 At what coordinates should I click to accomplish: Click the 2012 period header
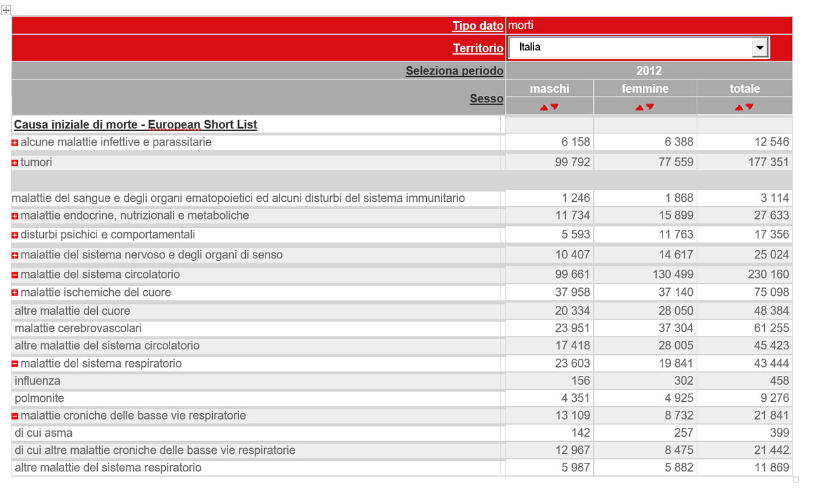pyautogui.click(x=649, y=70)
